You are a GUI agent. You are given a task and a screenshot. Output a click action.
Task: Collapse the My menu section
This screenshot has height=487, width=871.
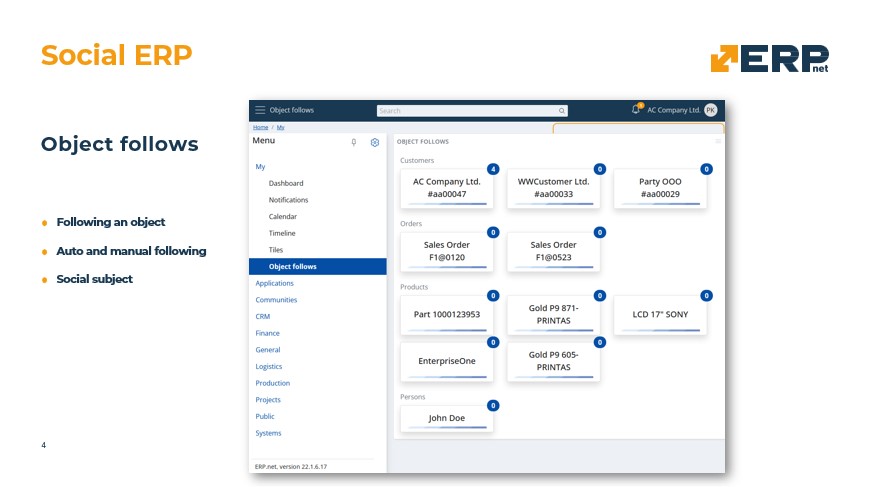click(x=260, y=166)
